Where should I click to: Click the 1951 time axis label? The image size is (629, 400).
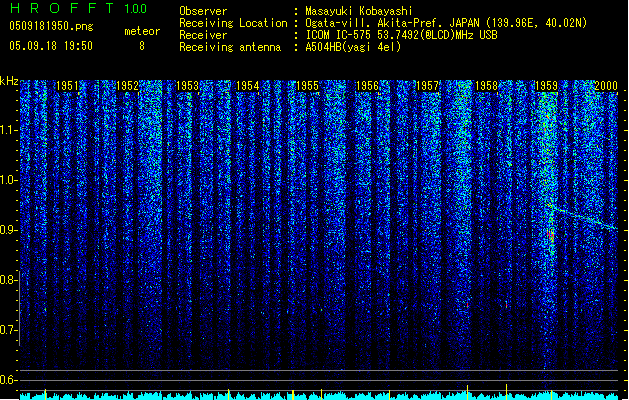[67, 86]
